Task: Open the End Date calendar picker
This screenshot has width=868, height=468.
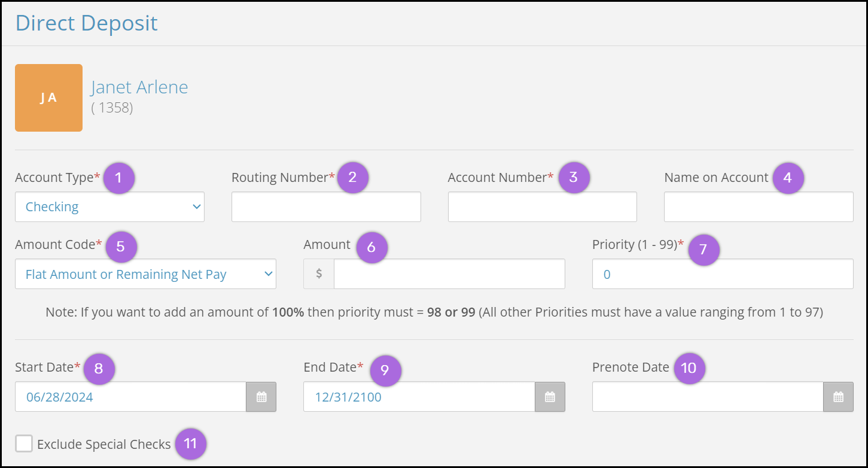Action: pyautogui.click(x=550, y=397)
